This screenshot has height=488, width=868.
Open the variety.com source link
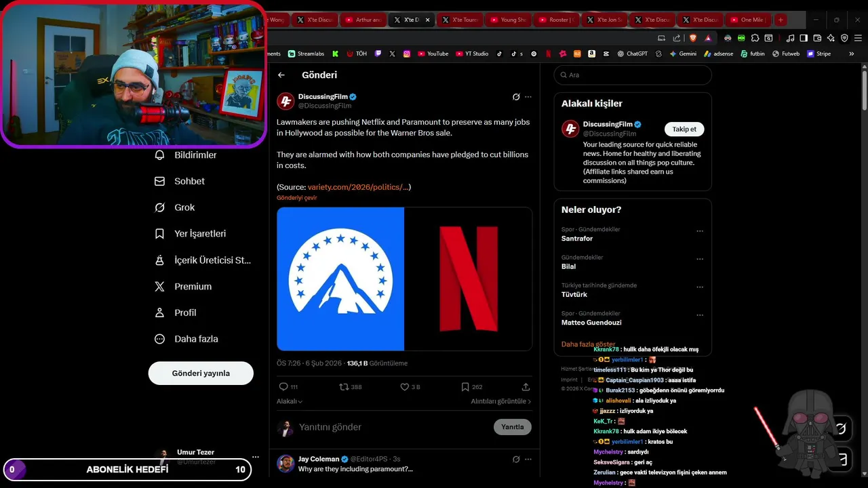click(x=357, y=187)
